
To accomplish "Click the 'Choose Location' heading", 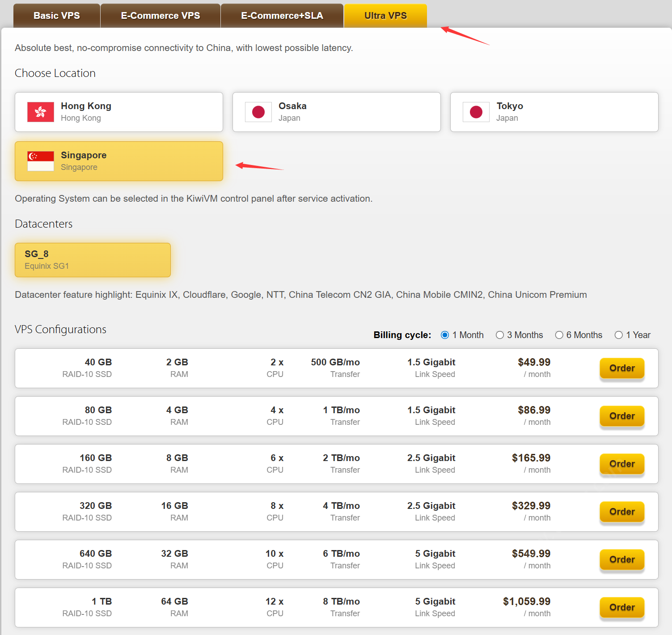I will coord(55,73).
